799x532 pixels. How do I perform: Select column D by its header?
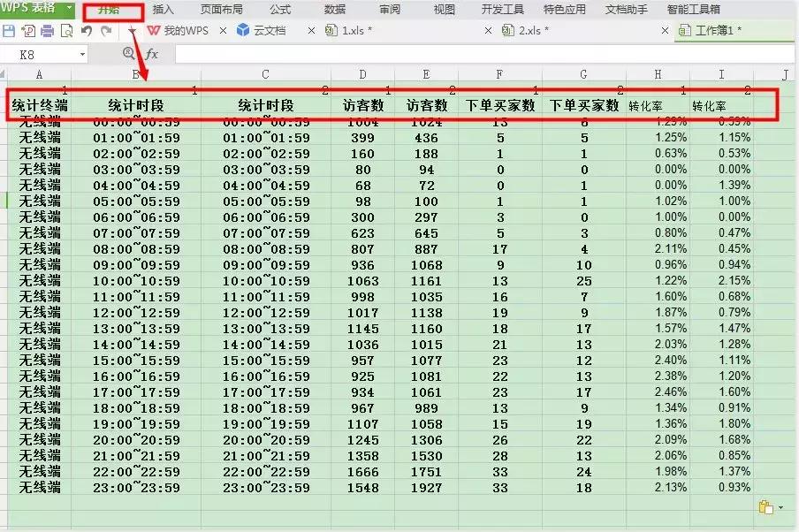click(362, 74)
